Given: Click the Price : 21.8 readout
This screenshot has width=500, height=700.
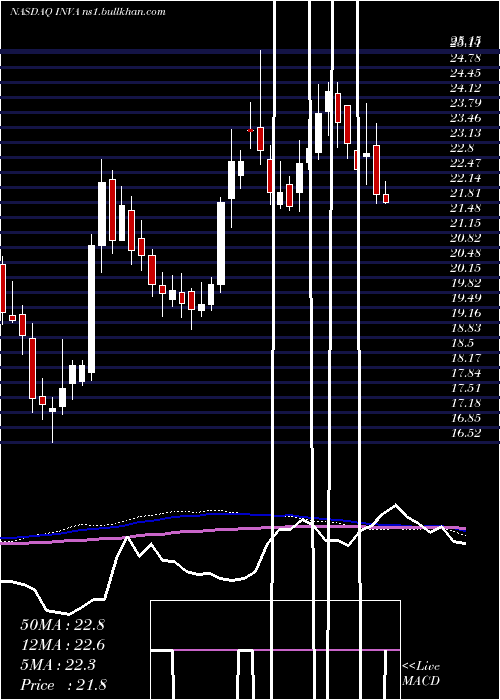Looking at the screenshot, I should pos(63,685).
